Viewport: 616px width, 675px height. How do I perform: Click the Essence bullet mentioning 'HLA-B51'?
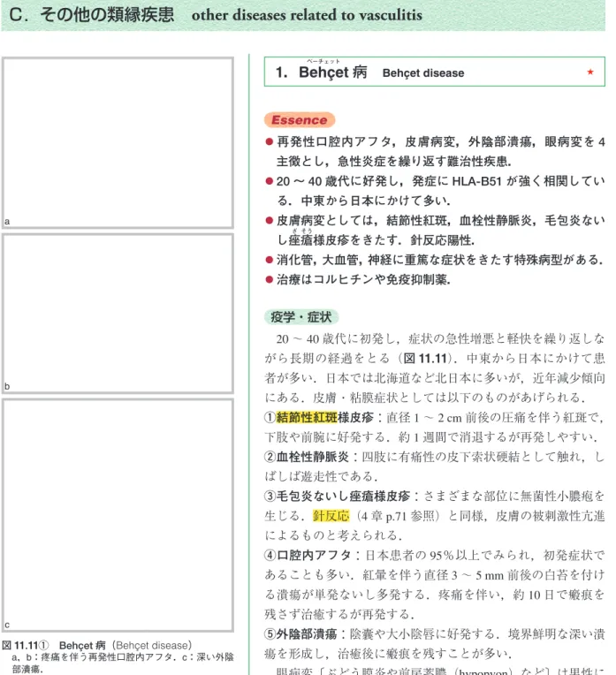(435, 191)
